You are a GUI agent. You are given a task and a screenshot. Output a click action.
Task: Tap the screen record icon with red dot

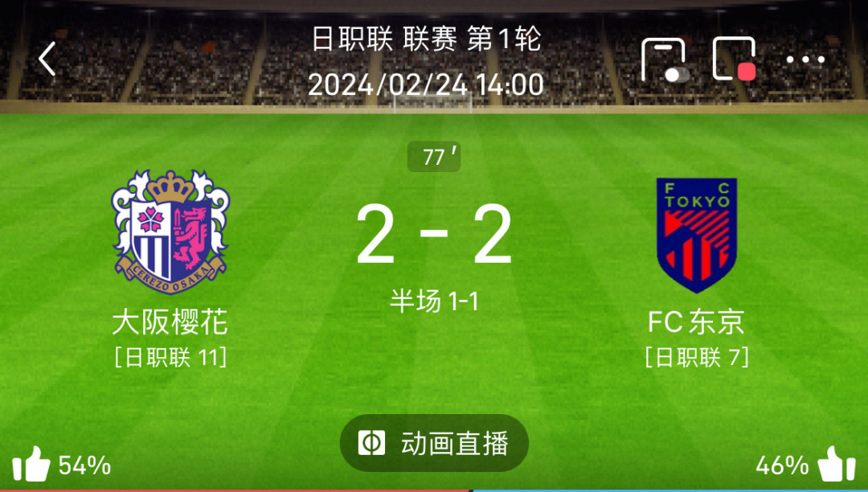click(735, 59)
